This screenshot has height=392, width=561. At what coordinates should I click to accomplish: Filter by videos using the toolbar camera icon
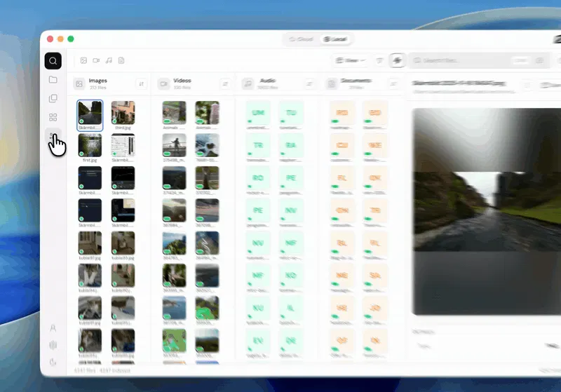[96, 60]
